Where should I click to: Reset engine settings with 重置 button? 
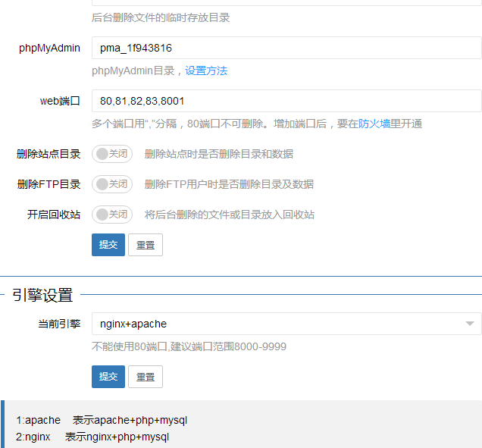[146, 377]
